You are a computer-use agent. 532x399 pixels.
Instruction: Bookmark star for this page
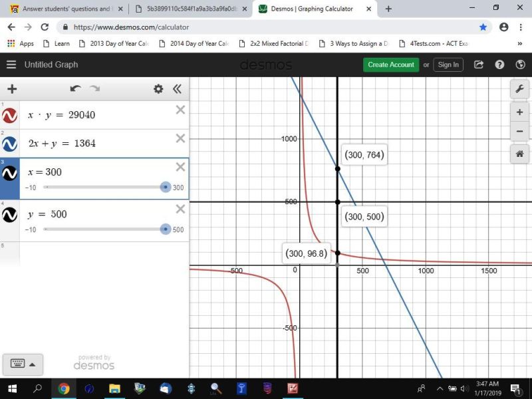(483, 27)
